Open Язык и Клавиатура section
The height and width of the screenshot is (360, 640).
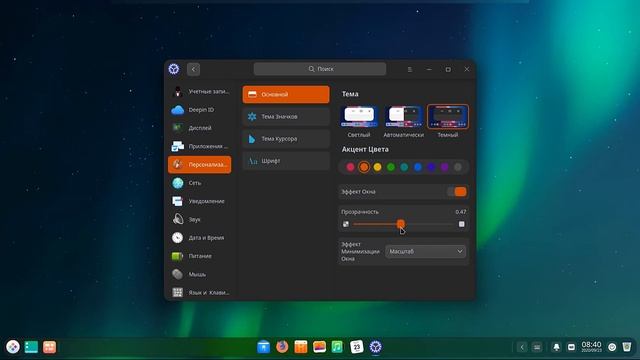(200, 292)
